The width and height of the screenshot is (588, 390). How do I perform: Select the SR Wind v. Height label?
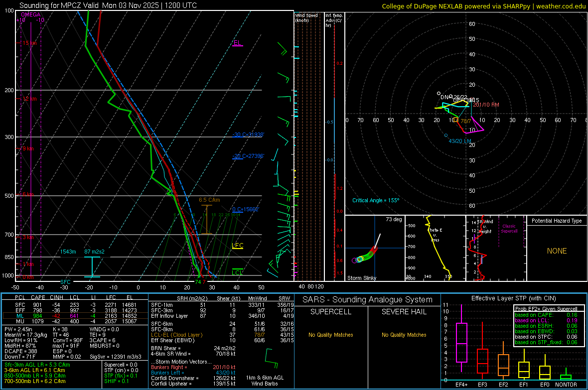tap(485, 227)
